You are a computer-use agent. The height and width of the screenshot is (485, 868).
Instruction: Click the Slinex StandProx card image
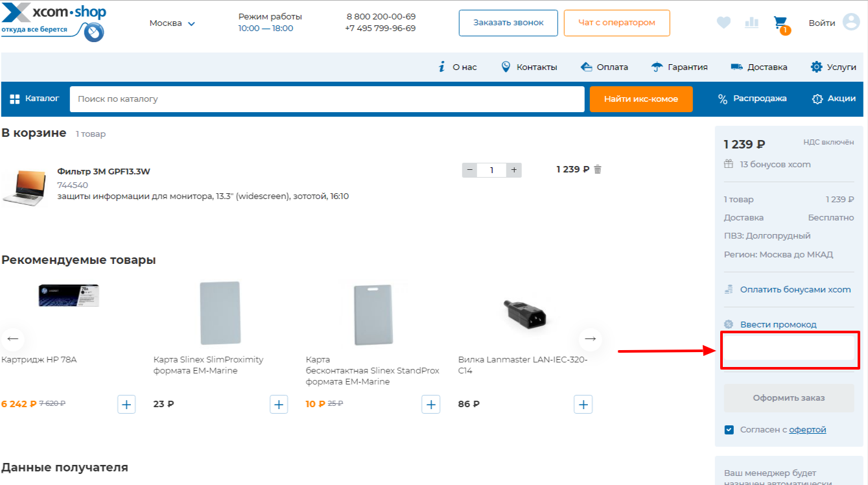pyautogui.click(x=373, y=314)
